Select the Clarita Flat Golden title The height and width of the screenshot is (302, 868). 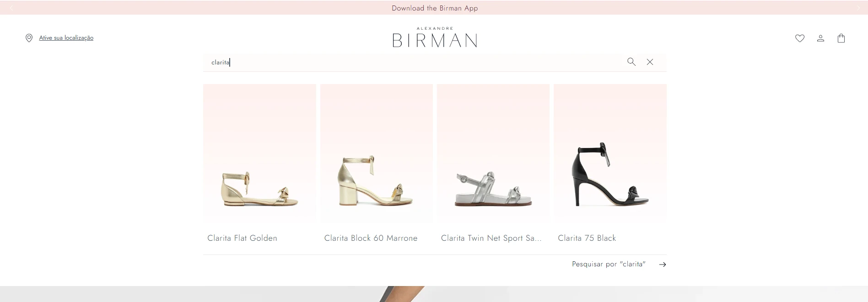click(242, 238)
